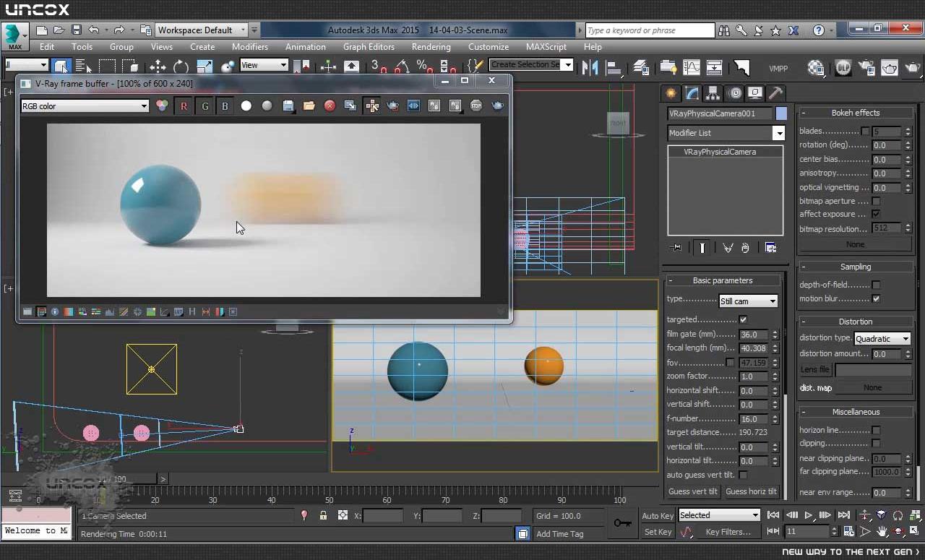Click the camera object color swatch

point(781,113)
